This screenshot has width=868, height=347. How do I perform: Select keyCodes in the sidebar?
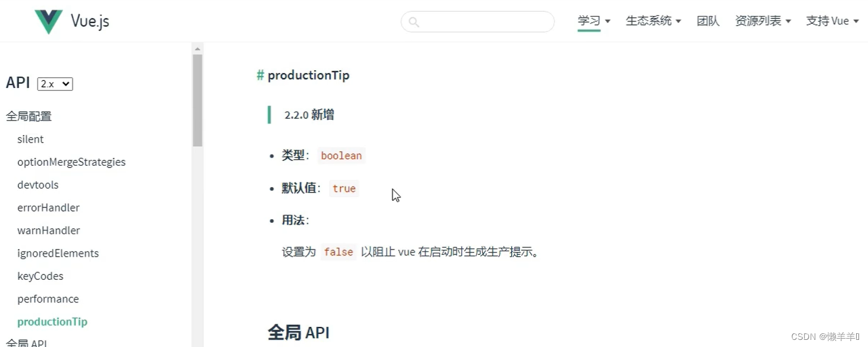click(x=40, y=276)
